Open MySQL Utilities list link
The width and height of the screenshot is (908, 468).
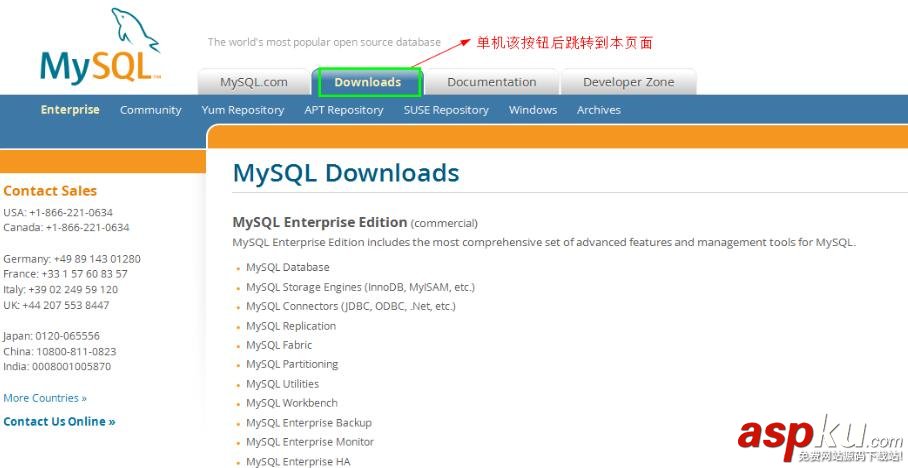283,383
